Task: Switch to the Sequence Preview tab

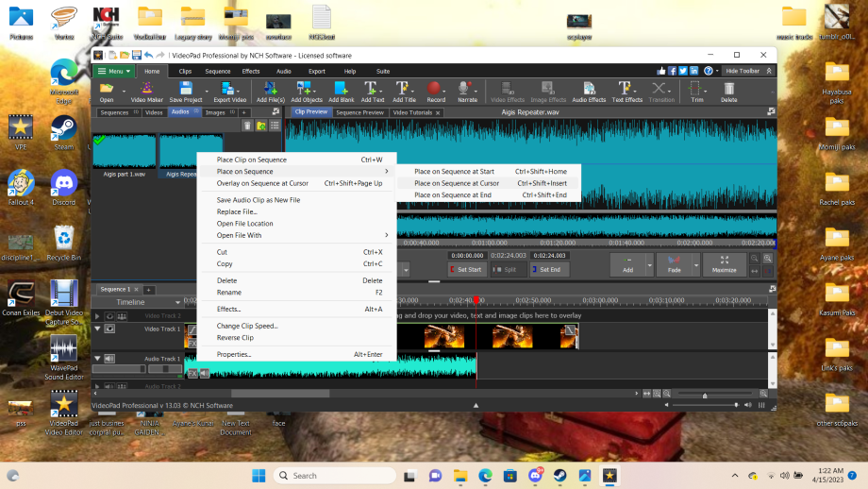Action: pyautogui.click(x=359, y=112)
